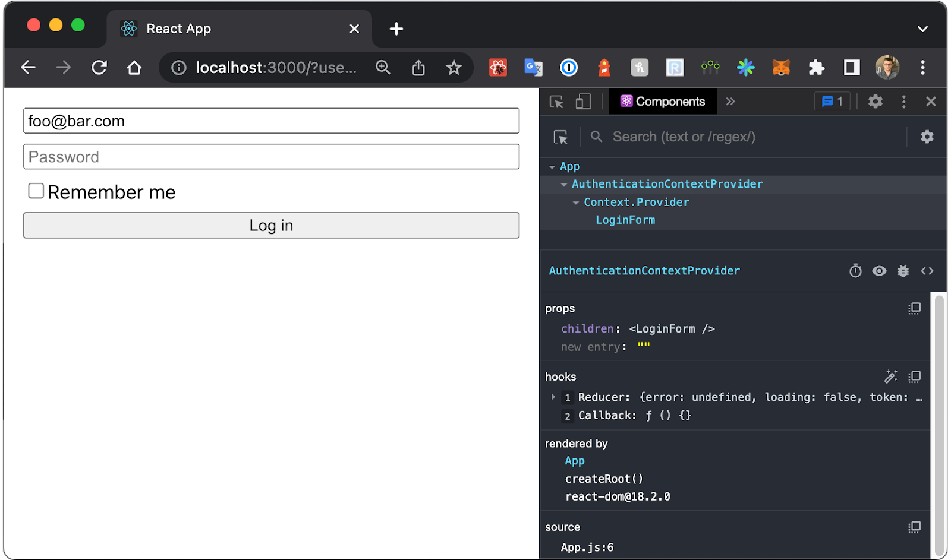Switch to the Components tab
This screenshot has width=951, height=560.
point(663,102)
